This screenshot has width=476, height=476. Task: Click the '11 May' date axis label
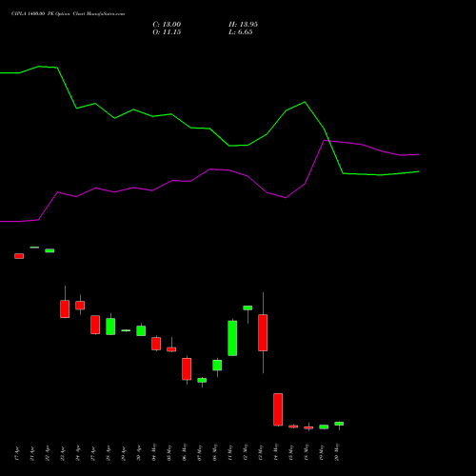tap(230, 453)
